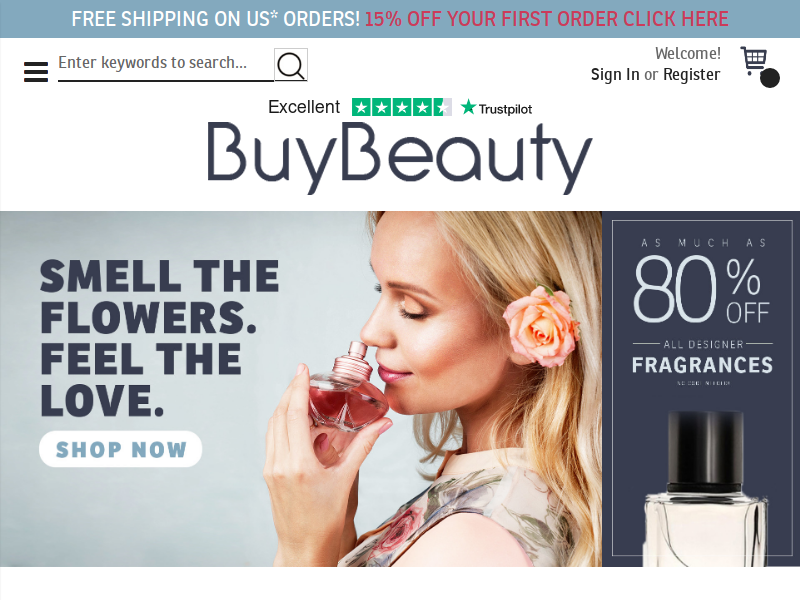Viewport: 800px width, 600px height.
Task: Click the Trustpilot rating stars
Action: point(402,107)
